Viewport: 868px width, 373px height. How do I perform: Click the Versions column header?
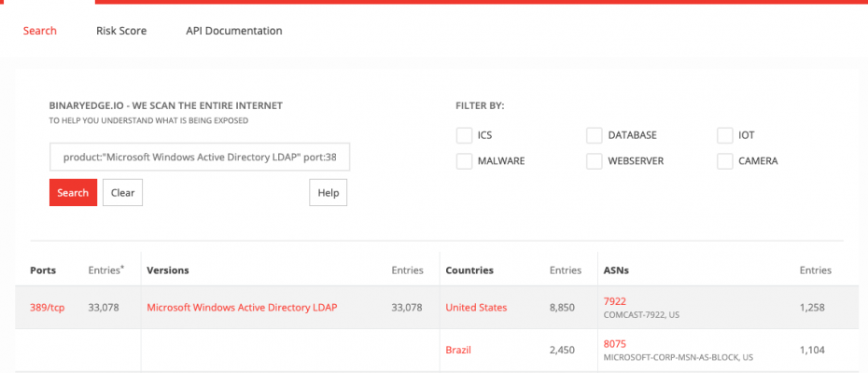tap(168, 270)
